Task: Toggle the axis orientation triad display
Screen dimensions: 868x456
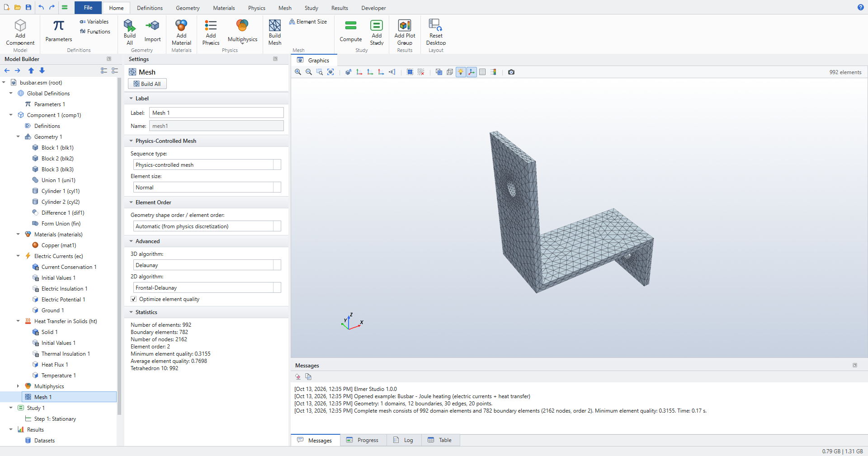Action: coord(472,72)
